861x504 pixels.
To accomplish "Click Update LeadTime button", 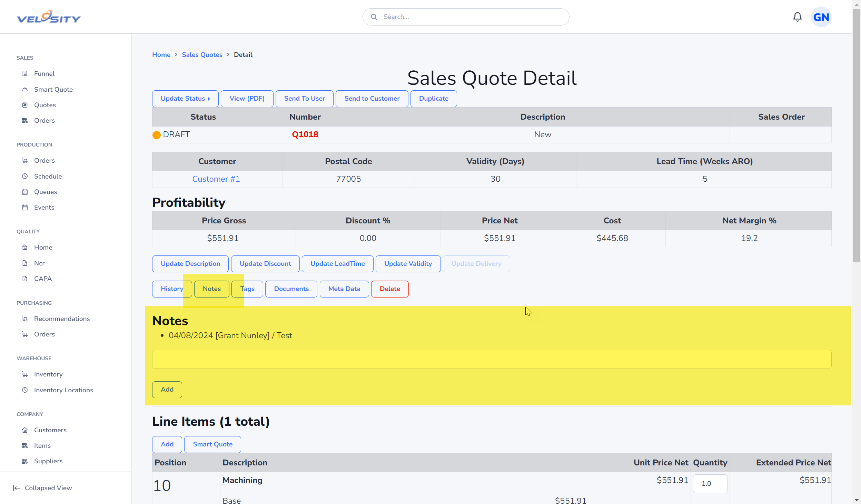I will pyautogui.click(x=337, y=264).
